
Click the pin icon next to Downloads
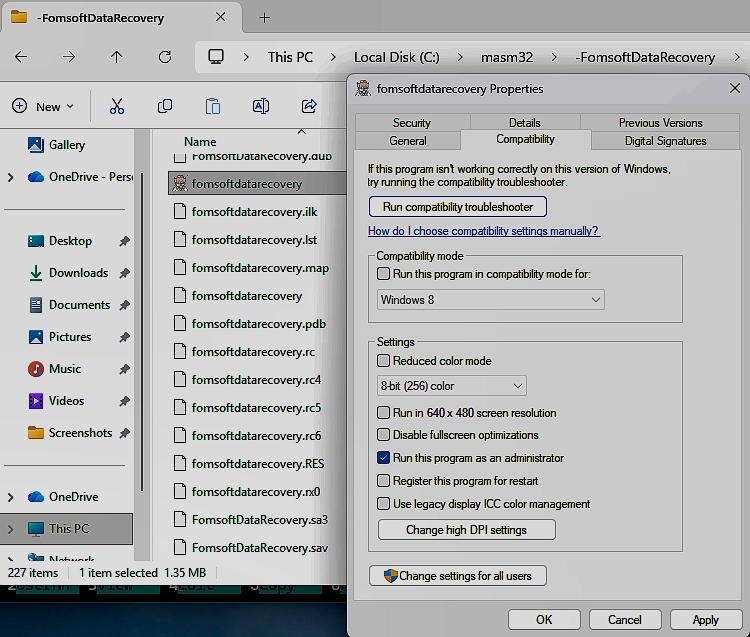click(124, 273)
